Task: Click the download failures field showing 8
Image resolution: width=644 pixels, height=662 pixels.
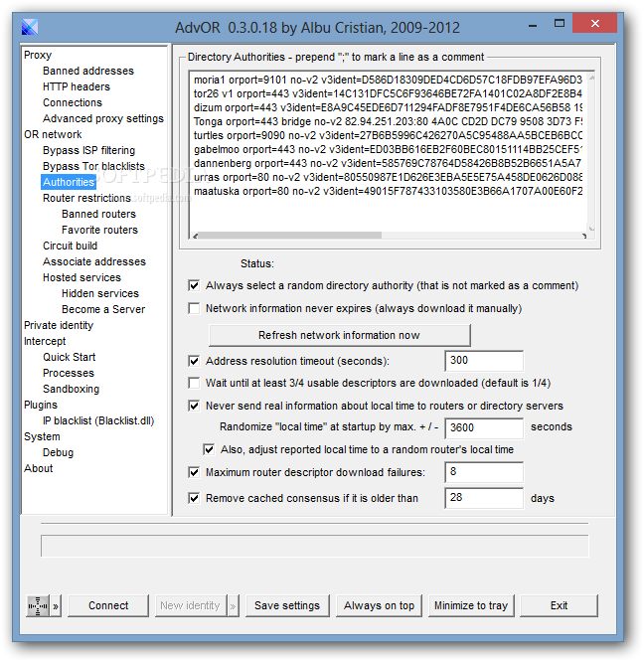Action: pyautogui.click(x=484, y=472)
